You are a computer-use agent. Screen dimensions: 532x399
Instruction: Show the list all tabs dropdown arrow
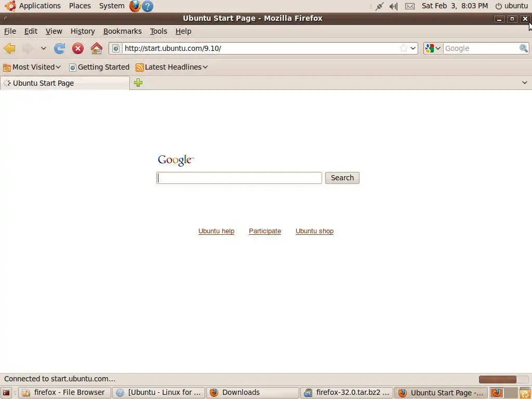coord(525,83)
